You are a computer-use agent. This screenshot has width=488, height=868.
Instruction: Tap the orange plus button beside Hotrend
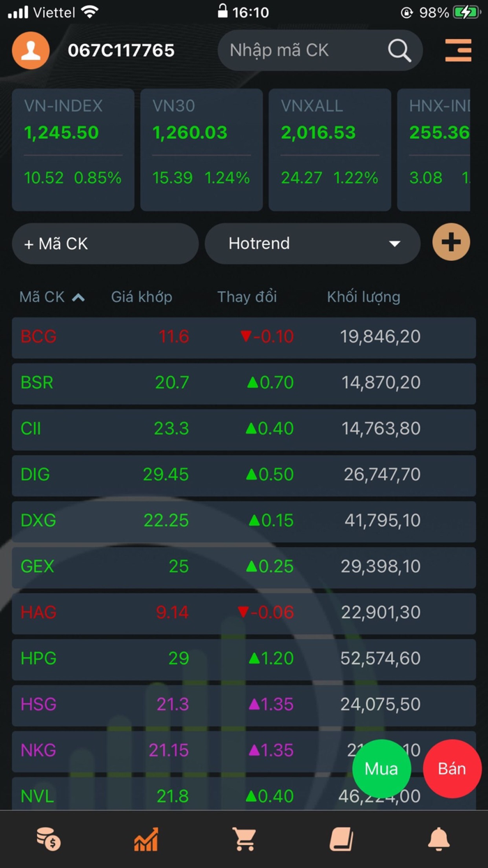pos(450,242)
